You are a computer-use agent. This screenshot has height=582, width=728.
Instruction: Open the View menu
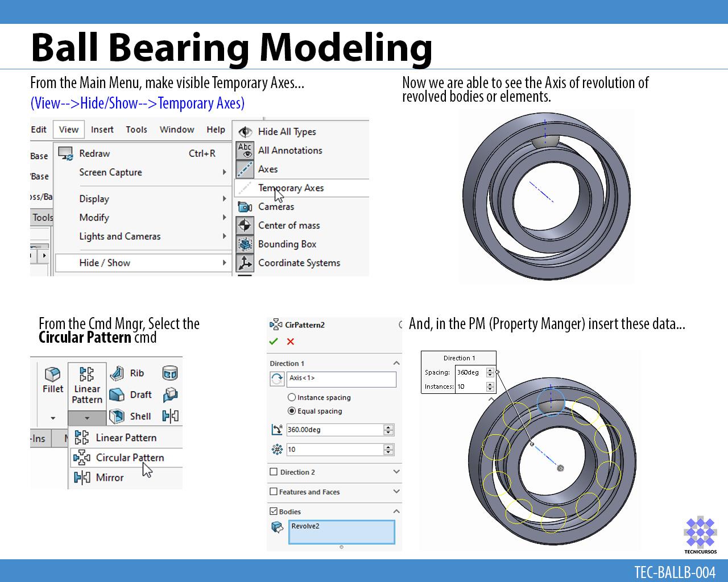click(69, 130)
